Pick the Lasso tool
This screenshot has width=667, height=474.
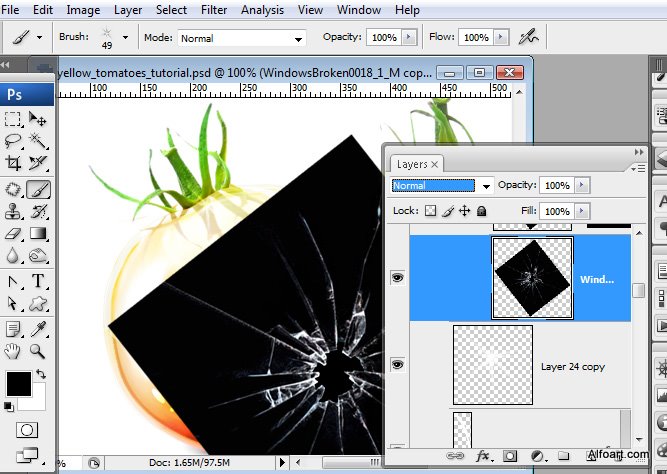14,140
